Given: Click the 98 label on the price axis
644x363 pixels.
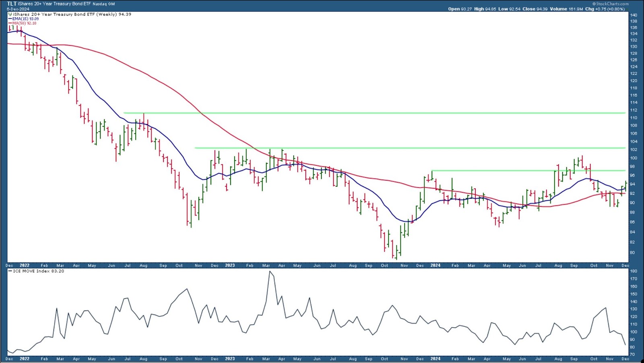Looking at the screenshot, I should point(632,167).
